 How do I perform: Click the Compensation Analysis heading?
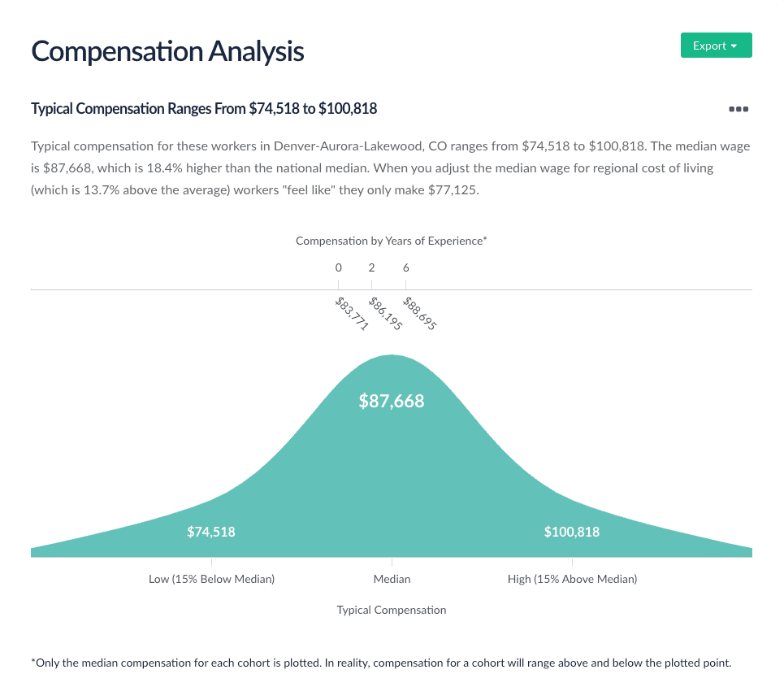click(167, 51)
